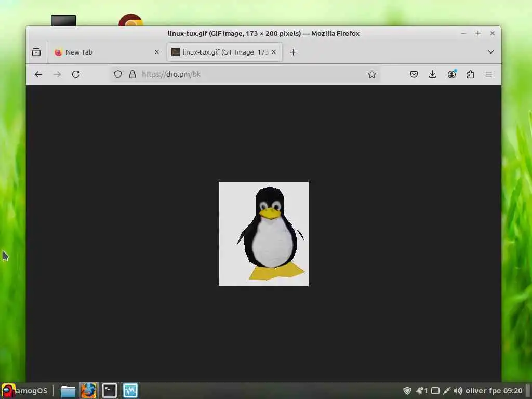Viewport: 532px width, 399px height.
Task: Open the volume control tray icon
Action: [x=458, y=391]
